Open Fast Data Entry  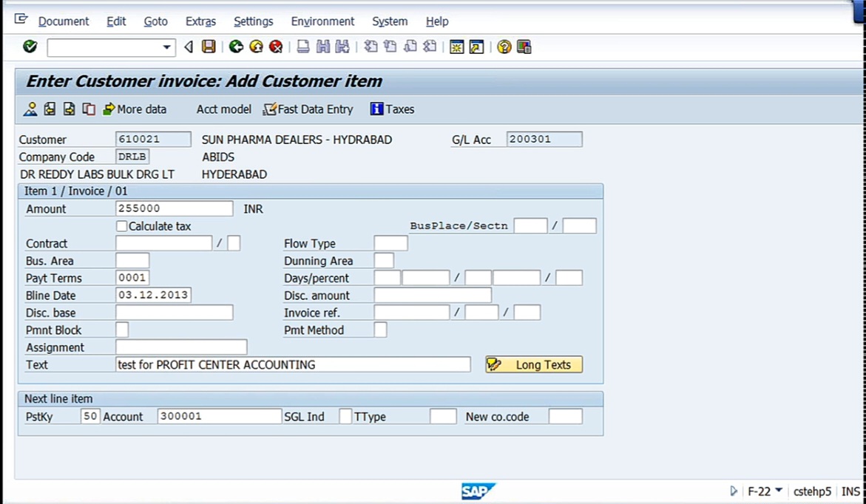pos(308,109)
